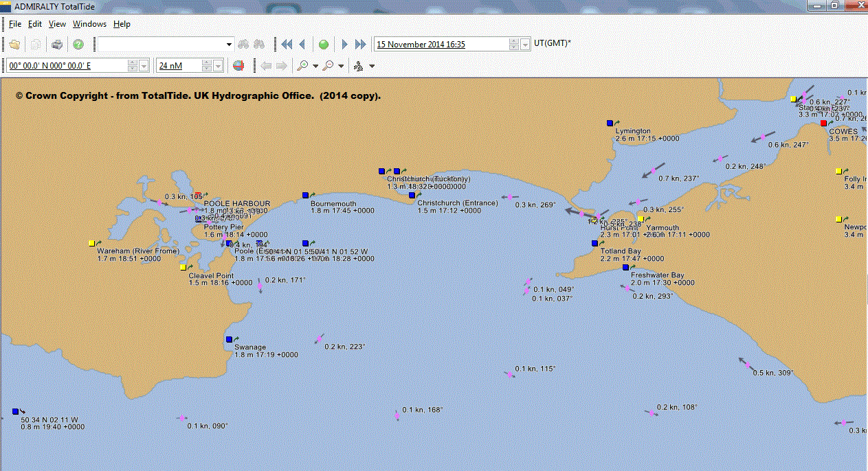Screen dimensions: 868x471
Task: Click the Print icon in toolbar
Action: click(x=57, y=45)
